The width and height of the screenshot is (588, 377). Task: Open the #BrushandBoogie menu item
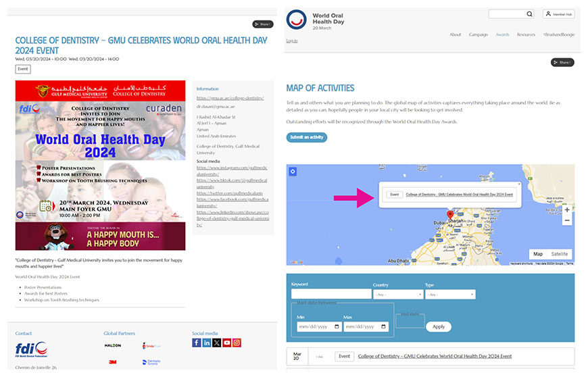pyautogui.click(x=559, y=34)
